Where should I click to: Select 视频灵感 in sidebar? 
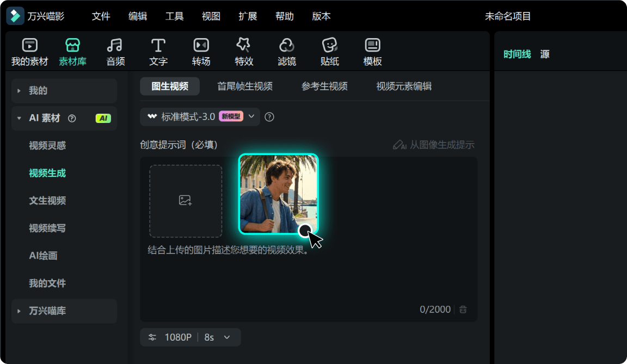coord(47,145)
